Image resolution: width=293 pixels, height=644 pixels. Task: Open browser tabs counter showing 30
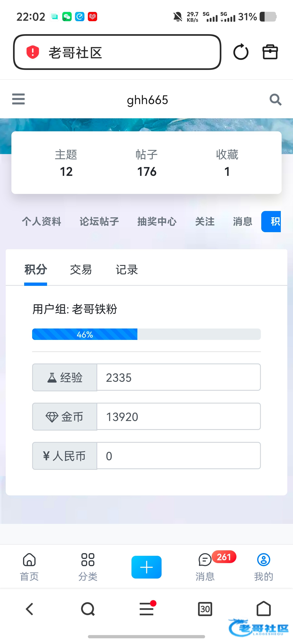coord(205,609)
